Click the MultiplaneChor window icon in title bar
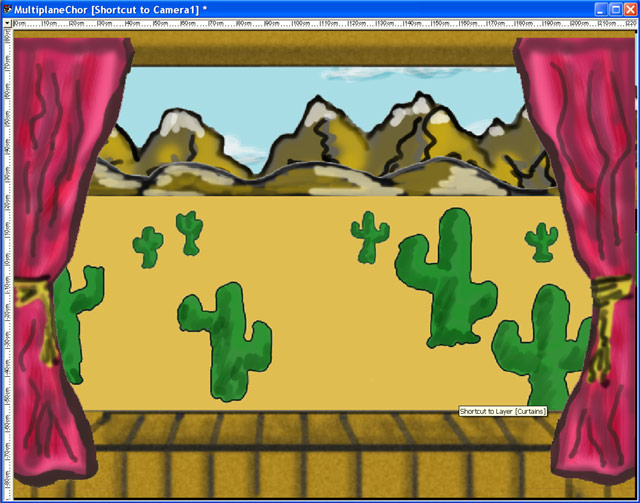640x503 pixels. coord(8,9)
